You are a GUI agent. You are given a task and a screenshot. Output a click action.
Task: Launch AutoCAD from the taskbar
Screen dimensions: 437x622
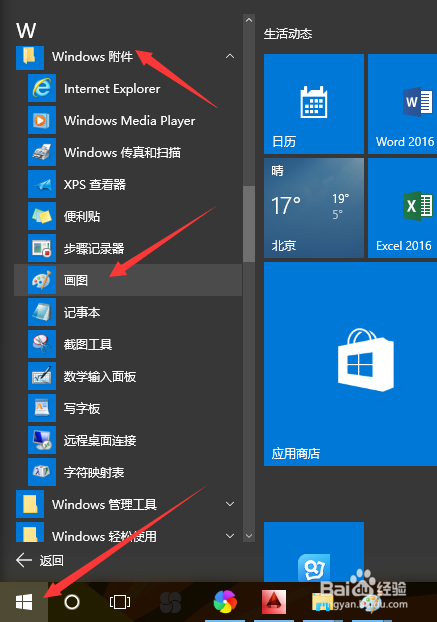point(274,602)
